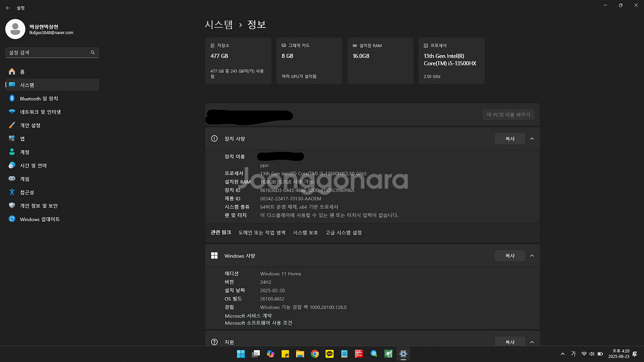Open the Wi-Fi status tray icon

click(x=584, y=354)
